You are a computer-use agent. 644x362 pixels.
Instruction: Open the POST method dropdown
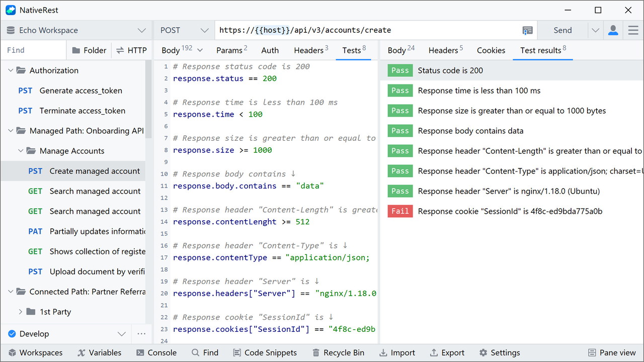[184, 31]
